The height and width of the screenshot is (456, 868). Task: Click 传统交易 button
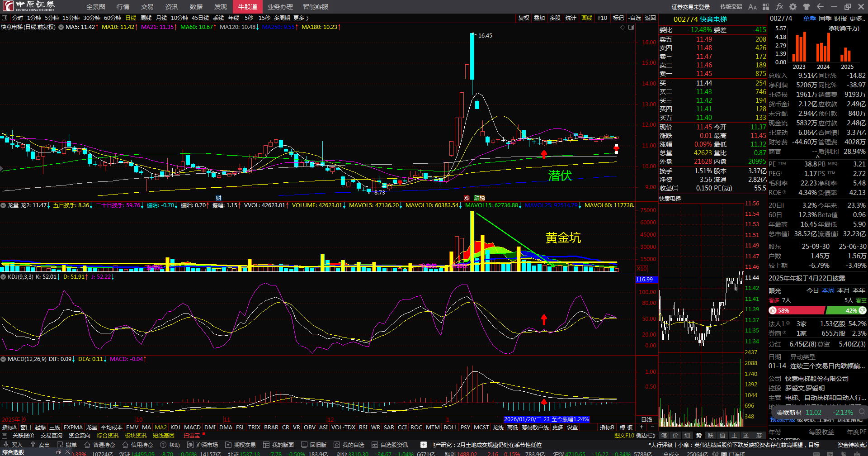731,7
